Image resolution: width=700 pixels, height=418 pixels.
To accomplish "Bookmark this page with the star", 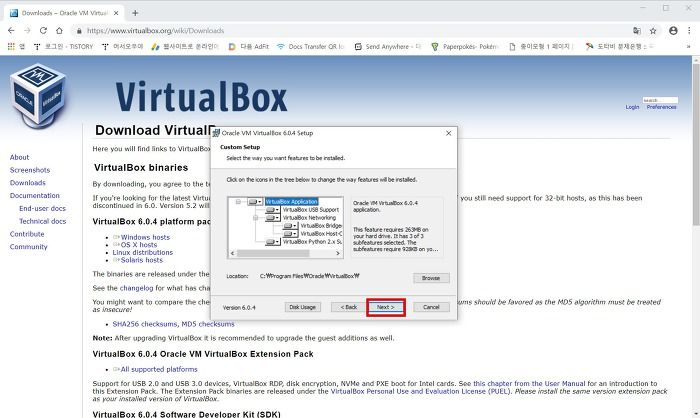I will click(x=653, y=30).
